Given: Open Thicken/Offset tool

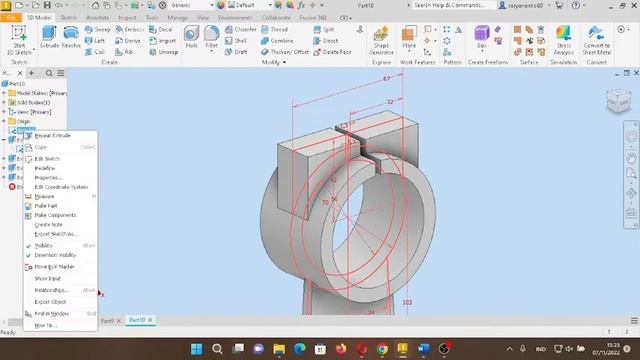Looking at the screenshot, I should point(284,52).
